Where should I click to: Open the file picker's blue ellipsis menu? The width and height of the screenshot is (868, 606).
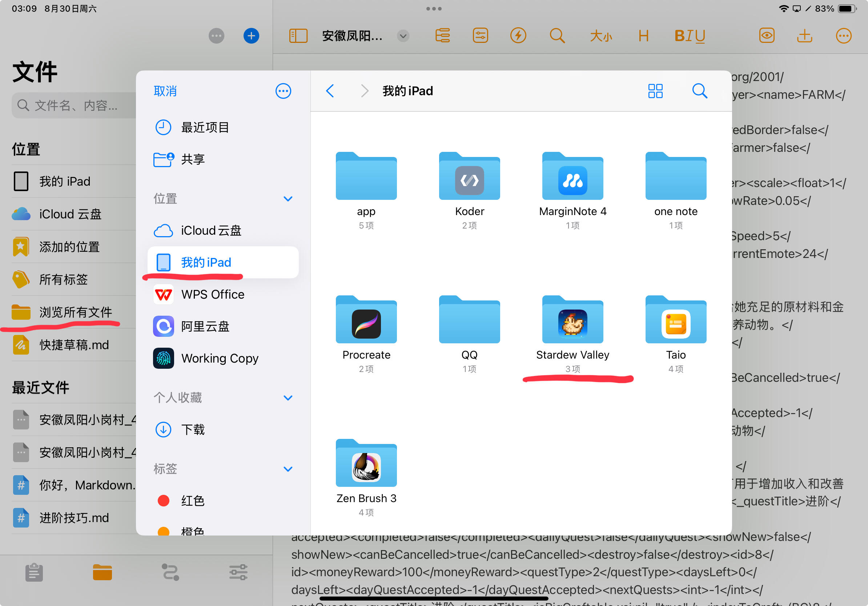tap(283, 91)
